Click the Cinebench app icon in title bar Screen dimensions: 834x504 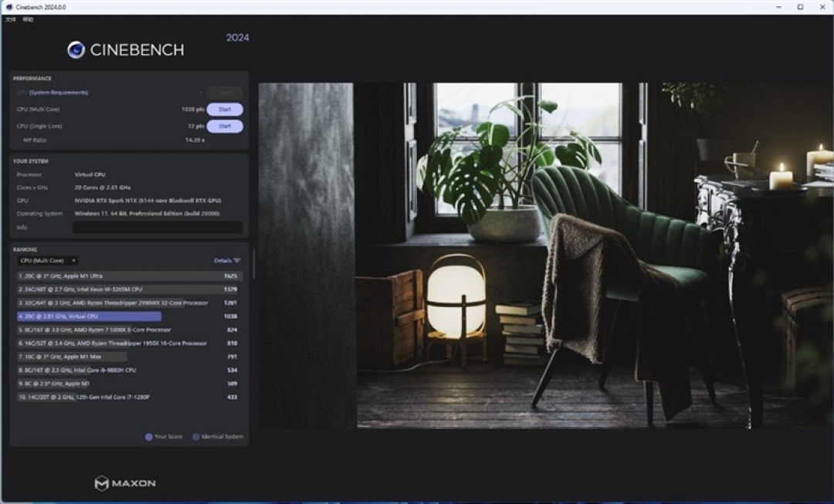click(8, 7)
